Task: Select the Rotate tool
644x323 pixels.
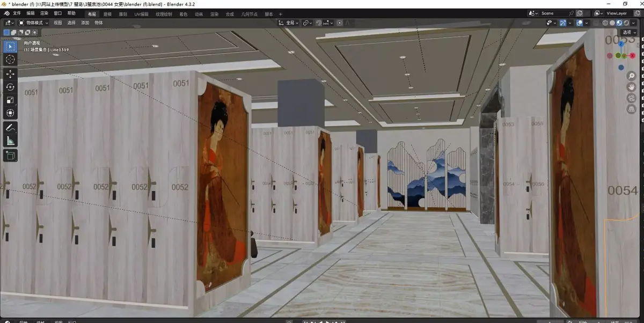Action: [10, 87]
